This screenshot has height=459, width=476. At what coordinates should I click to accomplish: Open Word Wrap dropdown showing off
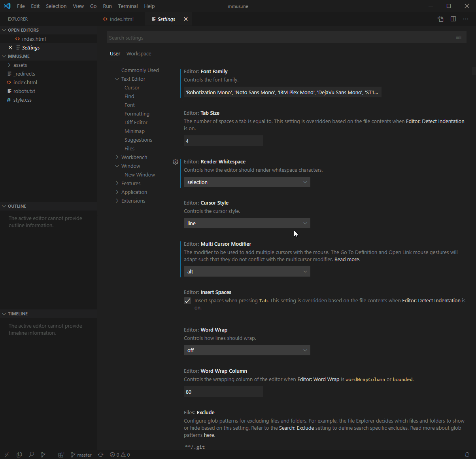[247, 350]
